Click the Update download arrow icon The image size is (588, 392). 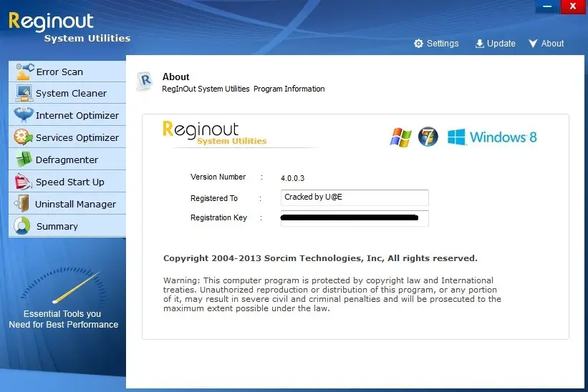click(x=480, y=44)
